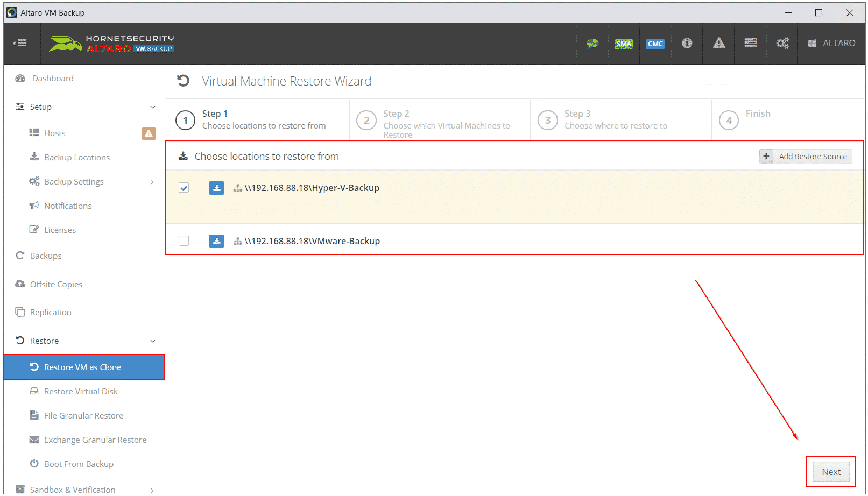Click the Exchange Granular Restore envelope icon
Image resolution: width=868 pixels, height=496 pixels.
pyautogui.click(x=34, y=440)
